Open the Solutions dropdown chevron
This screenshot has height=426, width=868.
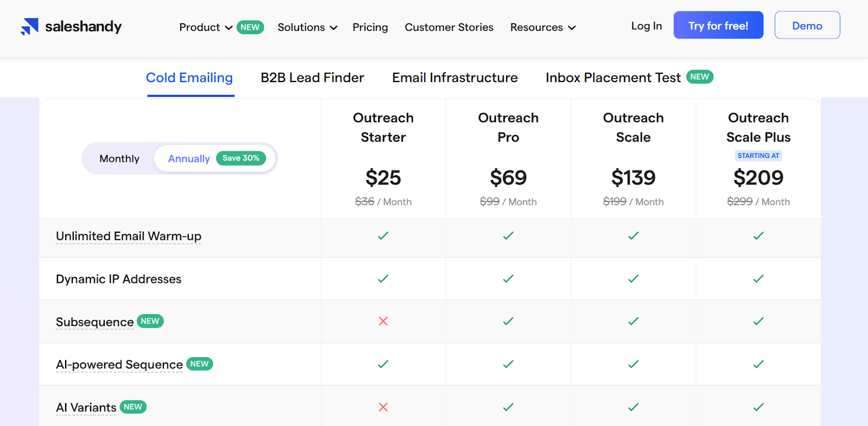[334, 28]
